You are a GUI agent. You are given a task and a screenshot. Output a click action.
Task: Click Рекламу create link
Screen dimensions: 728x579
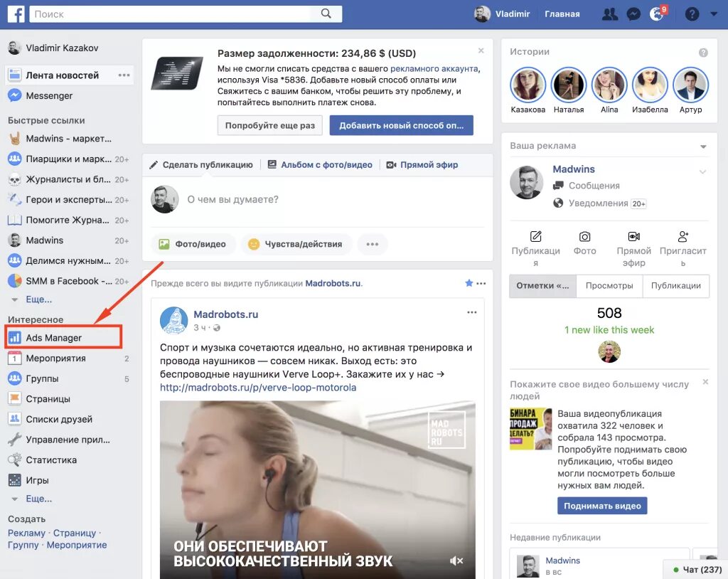click(26, 533)
